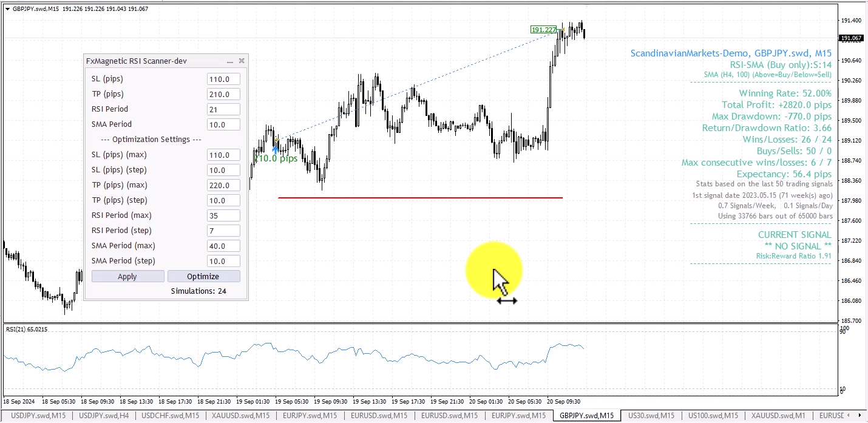Click the Optimize button

[x=203, y=277]
